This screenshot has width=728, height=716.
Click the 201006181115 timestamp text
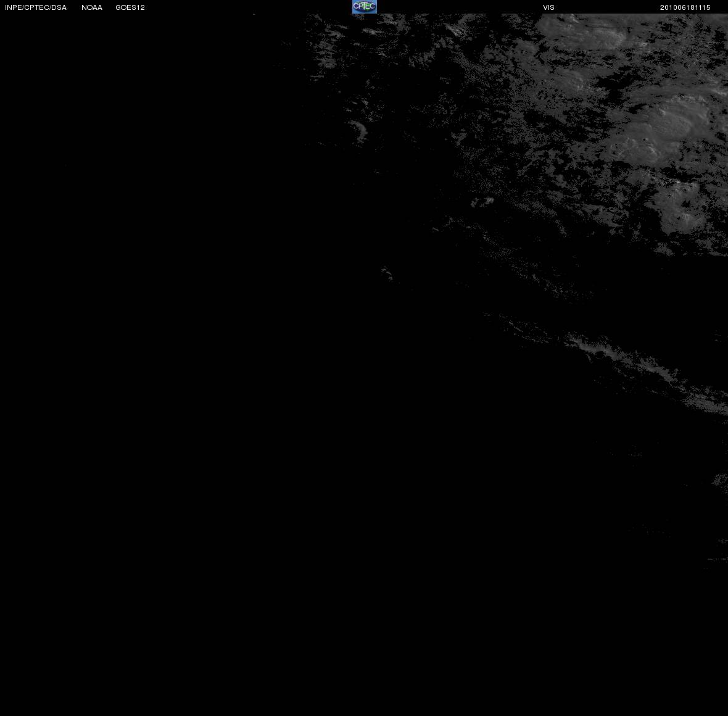pos(685,7)
